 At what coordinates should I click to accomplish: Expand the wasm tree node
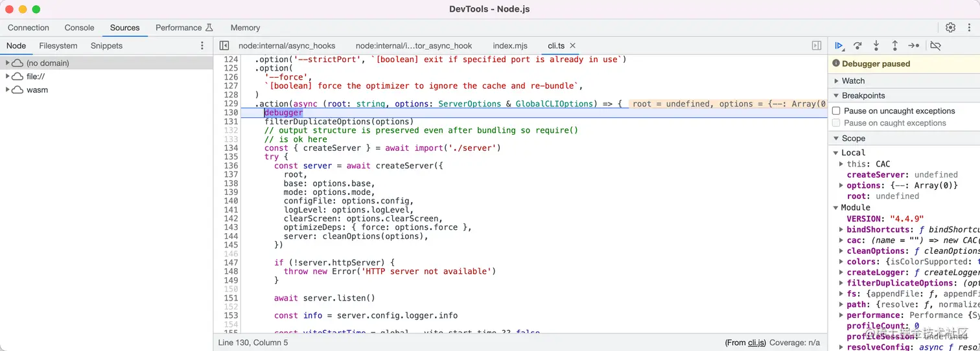point(7,90)
